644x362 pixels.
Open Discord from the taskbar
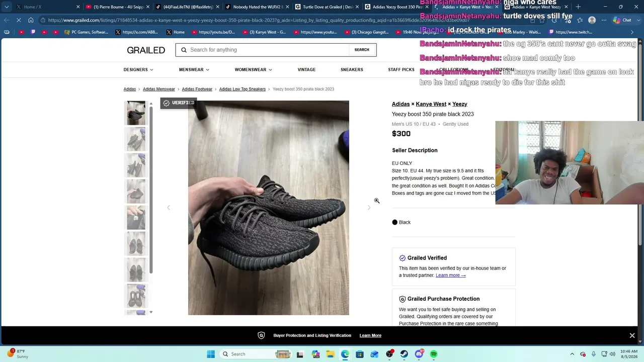(419, 354)
